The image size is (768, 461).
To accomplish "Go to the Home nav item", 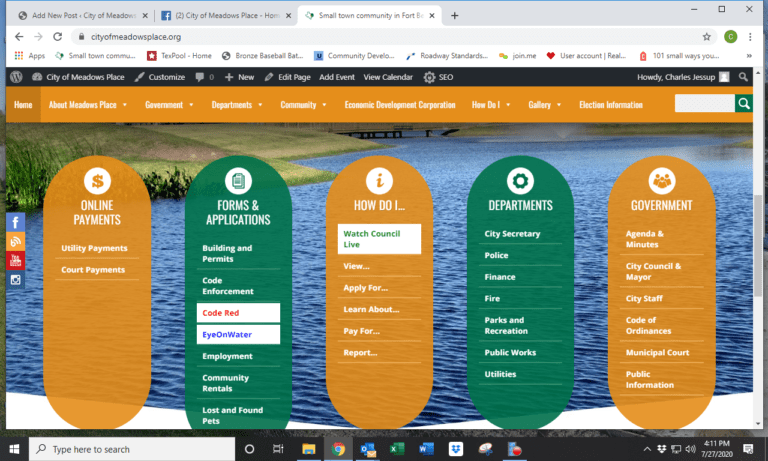I will pos(23,105).
